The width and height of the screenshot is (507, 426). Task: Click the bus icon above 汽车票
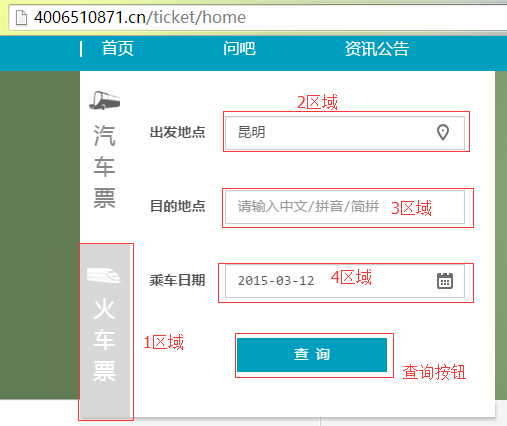tap(104, 100)
